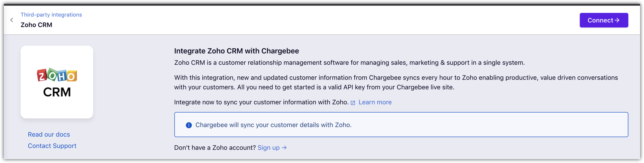Click the CRM text in logo card
Image resolution: width=644 pixels, height=163 pixels.
point(57,92)
